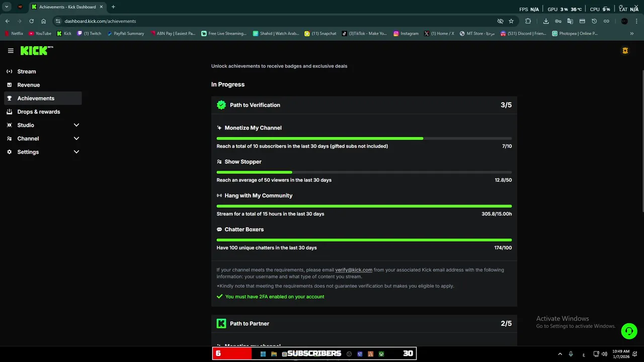Open the payment methods card icon
This screenshot has height=362, width=644.
click(x=582, y=21)
